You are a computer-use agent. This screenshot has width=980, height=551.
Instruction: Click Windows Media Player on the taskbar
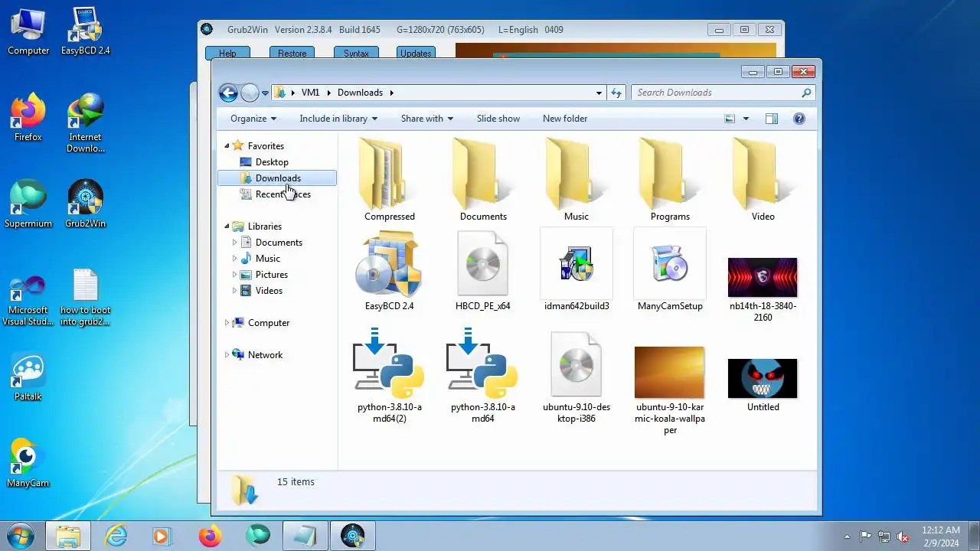(x=162, y=536)
